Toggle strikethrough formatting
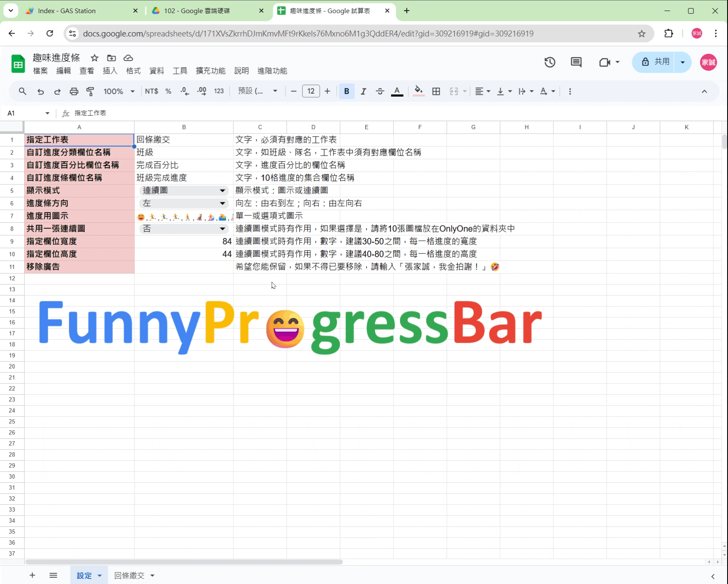 tap(380, 91)
